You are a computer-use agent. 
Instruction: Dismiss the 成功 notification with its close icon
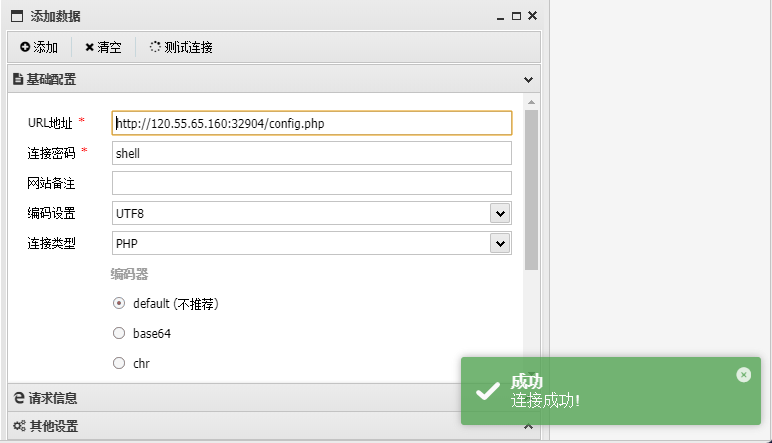pos(743,374)
